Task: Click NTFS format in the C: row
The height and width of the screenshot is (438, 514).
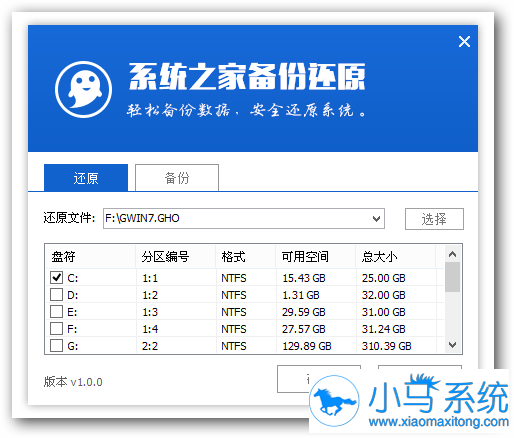Action: [234, 278]
